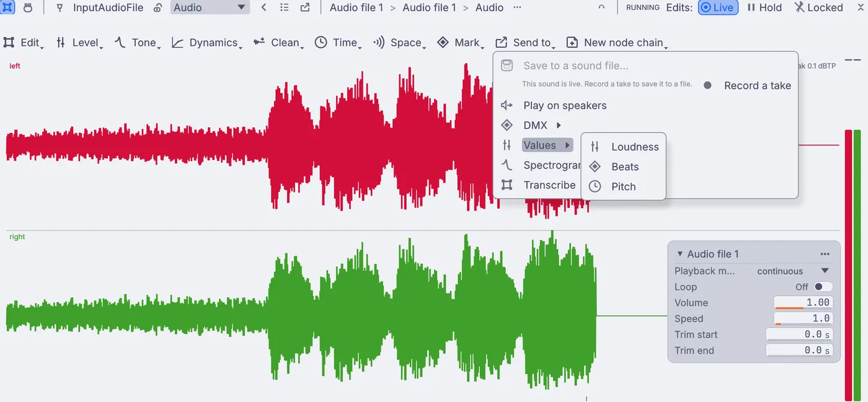
Task: Open the Playback mode continuous dropdown
Action: click(x=793, y=271)
